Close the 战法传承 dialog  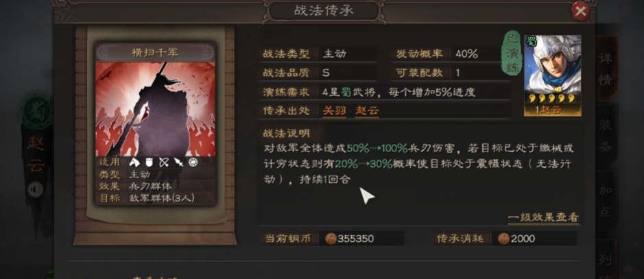[580, 12]
